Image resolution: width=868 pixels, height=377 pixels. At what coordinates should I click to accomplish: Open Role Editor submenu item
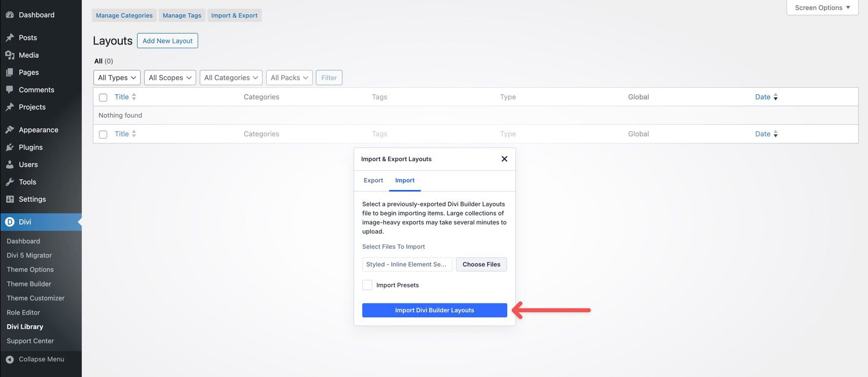tap(23, 313)
